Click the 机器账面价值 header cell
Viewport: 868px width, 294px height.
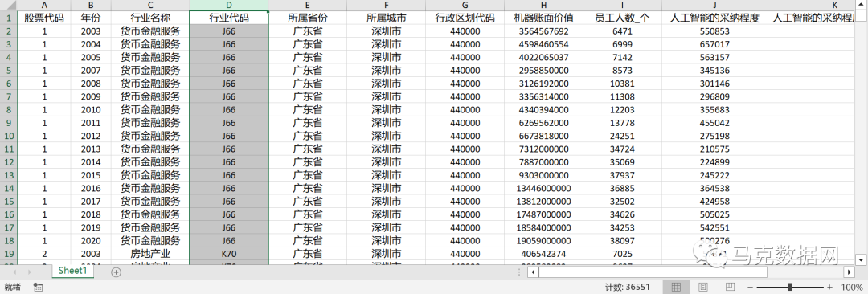(x=543, y=18)
